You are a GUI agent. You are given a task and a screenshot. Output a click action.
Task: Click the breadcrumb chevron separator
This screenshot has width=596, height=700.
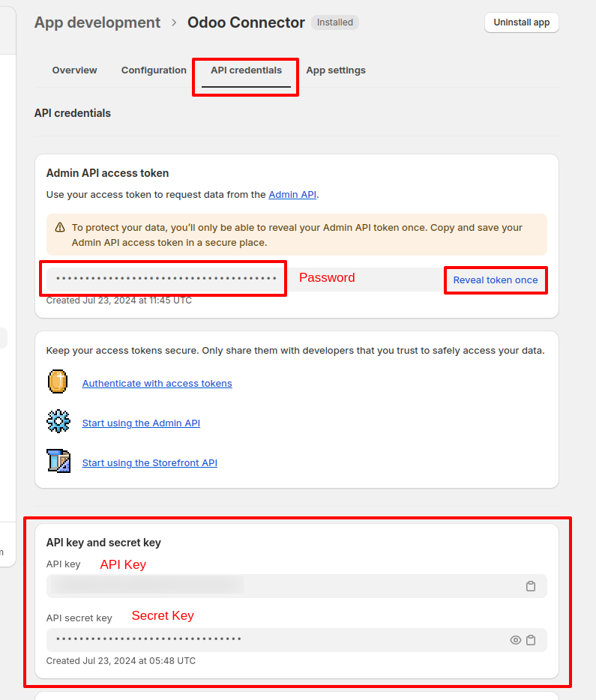coord(174,22)
